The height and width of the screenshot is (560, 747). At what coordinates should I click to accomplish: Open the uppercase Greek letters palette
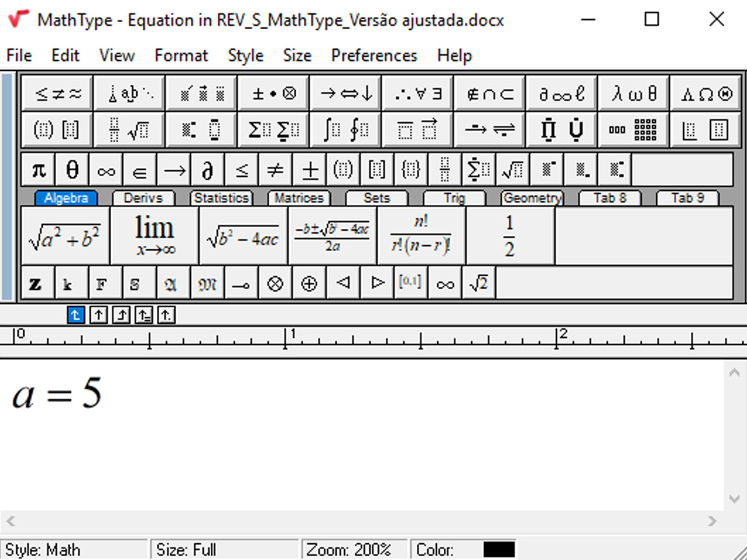pos(706,93)
